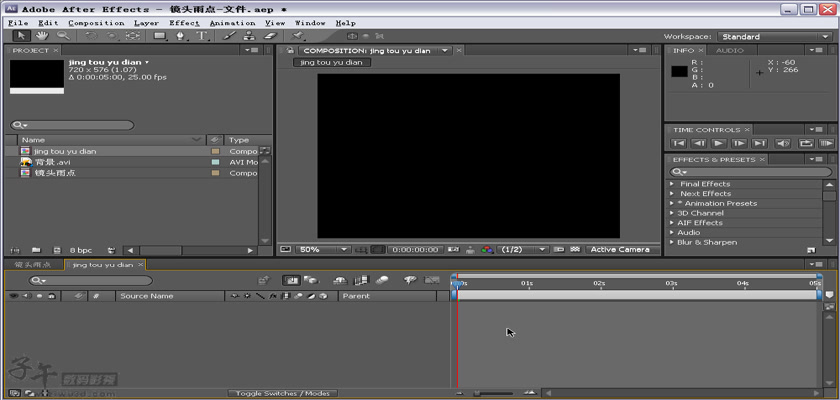
Task: Open the Workspace Standard dropdown
Action: point(775,37)
